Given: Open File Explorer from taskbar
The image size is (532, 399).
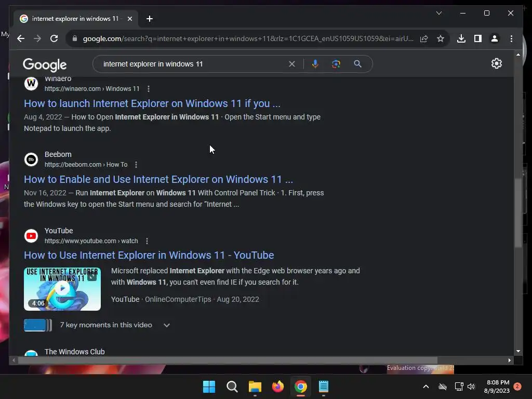Looking at the screenshot, I should coord(255,387).
